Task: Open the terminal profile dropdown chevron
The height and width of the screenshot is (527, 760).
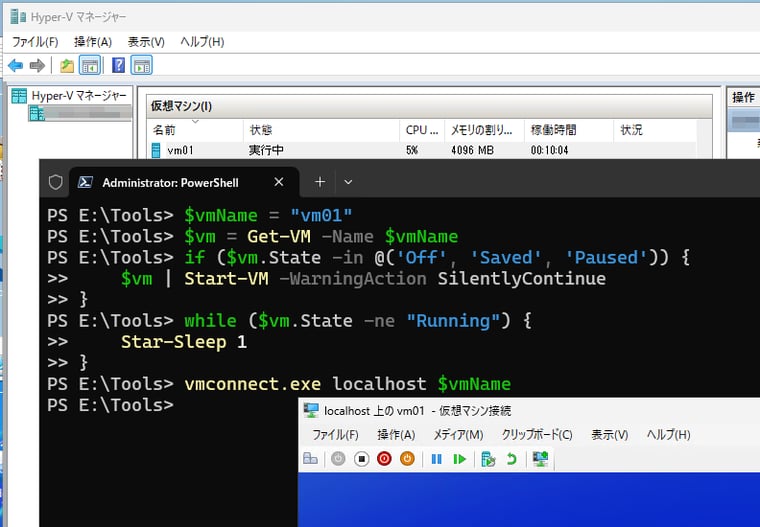Action: [348, 182]
